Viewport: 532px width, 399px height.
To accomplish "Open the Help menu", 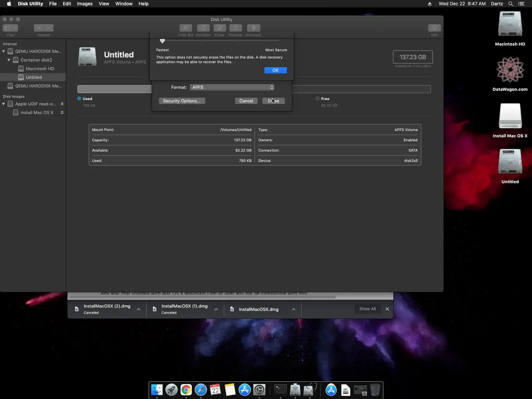I will click(144, 4).
